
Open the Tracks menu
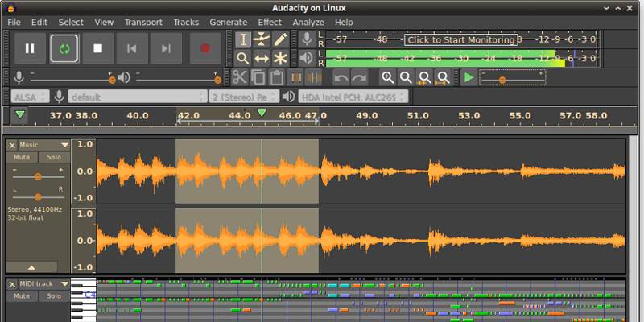point(186,23)
